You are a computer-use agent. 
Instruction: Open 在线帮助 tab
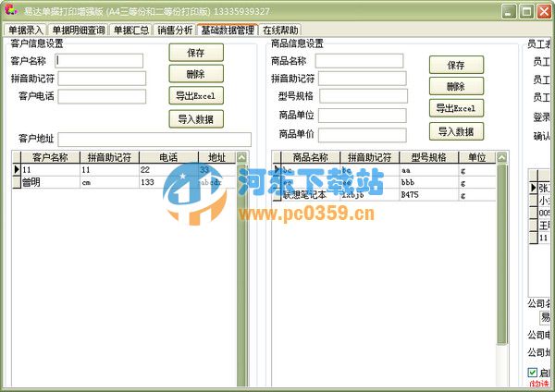(x=280, y=31)
